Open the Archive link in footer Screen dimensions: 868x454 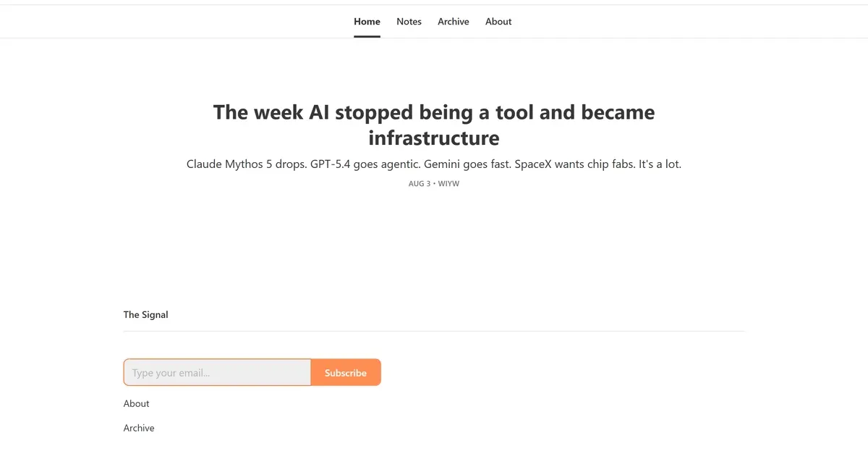(139, 428)
